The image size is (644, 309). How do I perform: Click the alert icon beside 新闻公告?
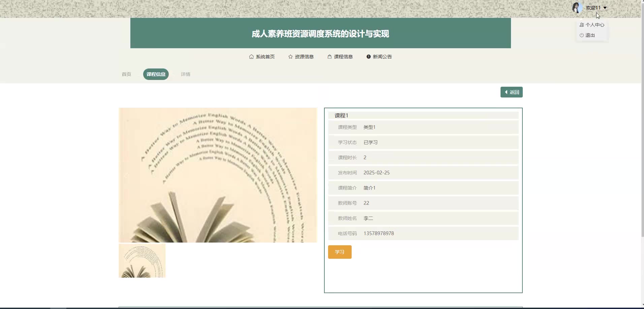click(368, 57)
